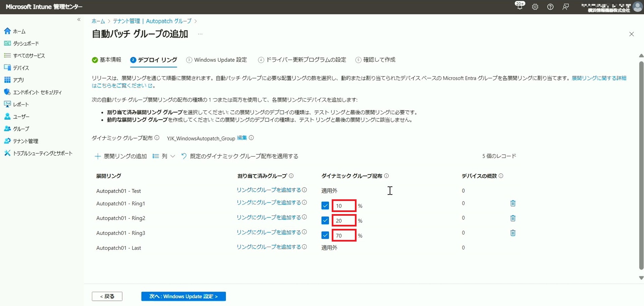This screenshot has height=306, width=644.
Task: Uncheck dynamic distribution for Ring1
Action: [325, 206]
